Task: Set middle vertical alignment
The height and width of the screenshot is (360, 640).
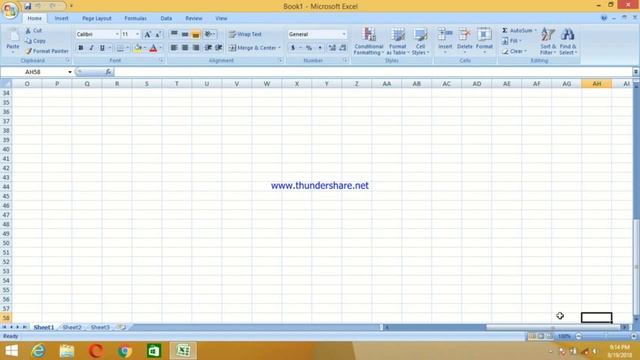Action: click(185, 34)
